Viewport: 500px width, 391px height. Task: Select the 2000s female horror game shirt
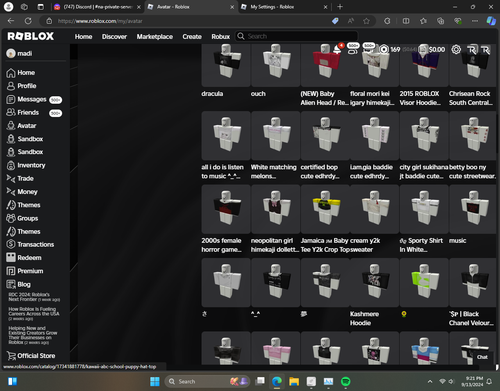226,209
